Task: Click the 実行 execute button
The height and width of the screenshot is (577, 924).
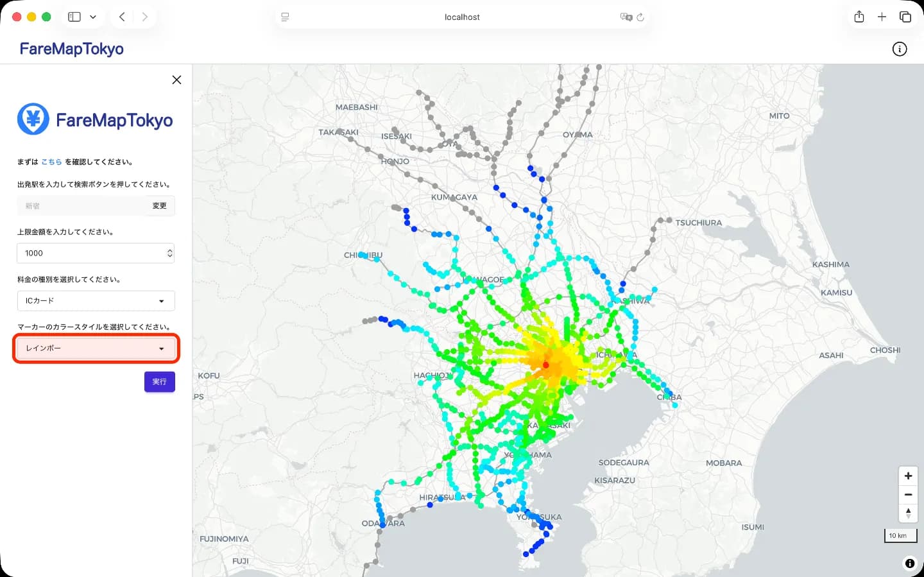Action: coord(159,381)
